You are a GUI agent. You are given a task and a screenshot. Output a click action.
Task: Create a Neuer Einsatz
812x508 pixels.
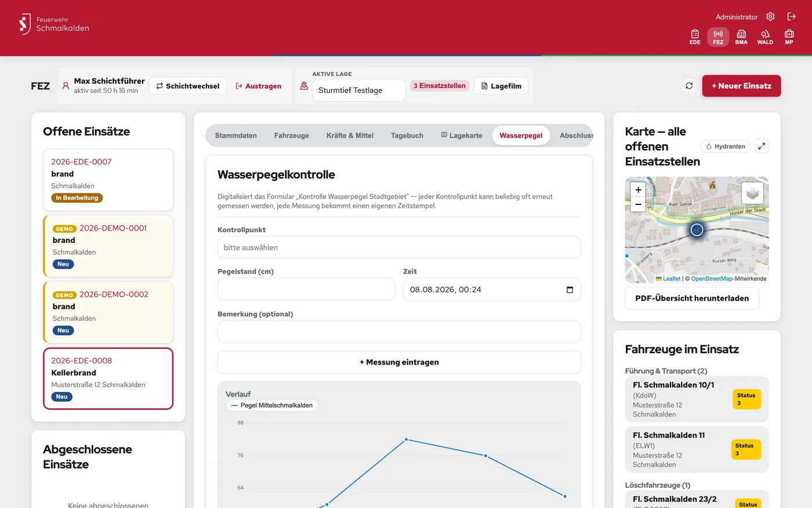click(x=741, y=86)
